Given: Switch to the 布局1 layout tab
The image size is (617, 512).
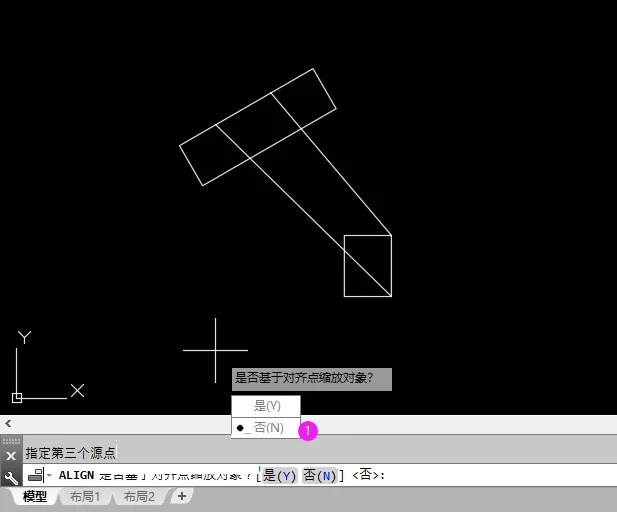Looking at the screenshot, I should (x=85, y=496).
